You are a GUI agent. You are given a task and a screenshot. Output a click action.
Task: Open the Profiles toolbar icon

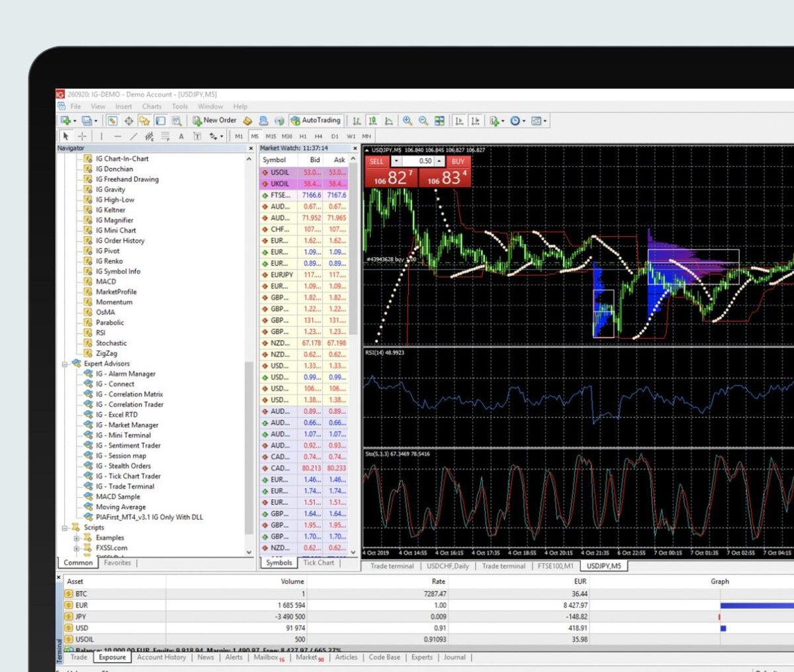[87, 120]
